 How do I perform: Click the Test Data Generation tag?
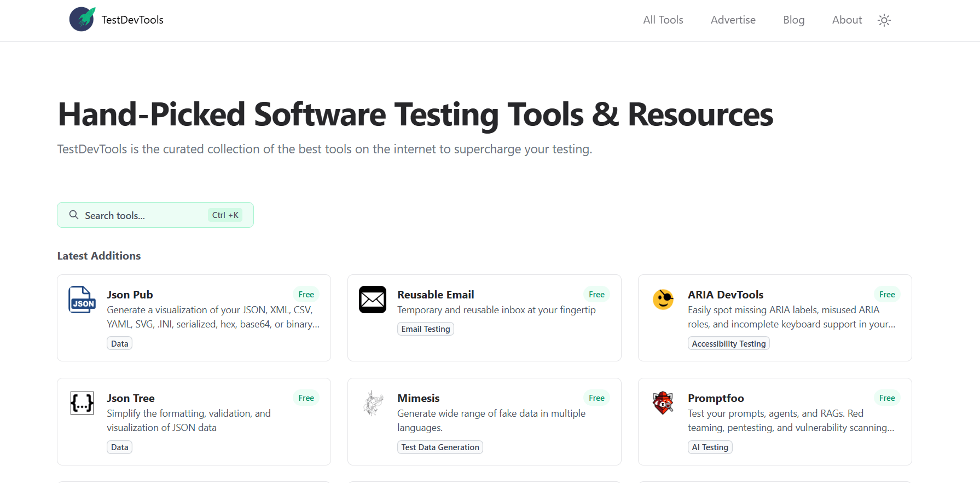[440, 447]
